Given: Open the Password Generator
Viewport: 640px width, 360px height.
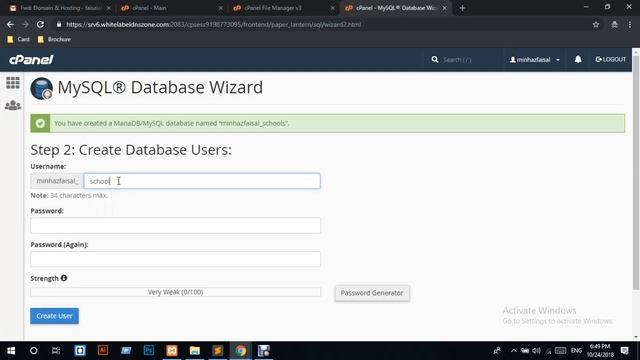Looking at the screenshot, I should point(372,293).
